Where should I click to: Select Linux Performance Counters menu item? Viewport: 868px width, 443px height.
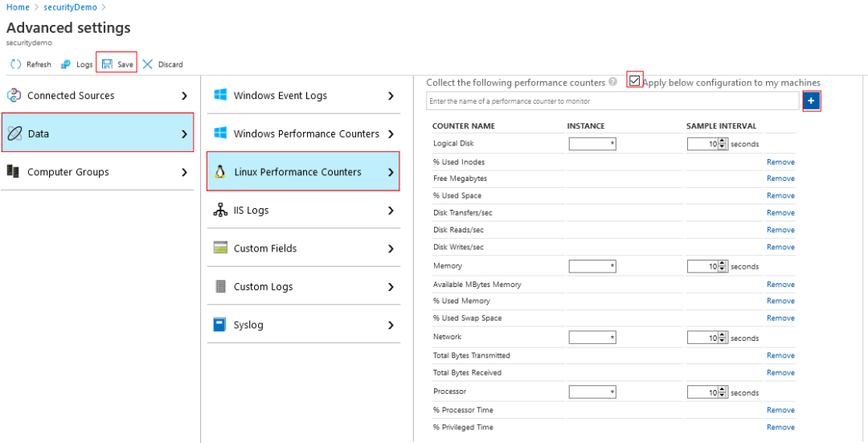pyautogui.click(x=303, y=172)
